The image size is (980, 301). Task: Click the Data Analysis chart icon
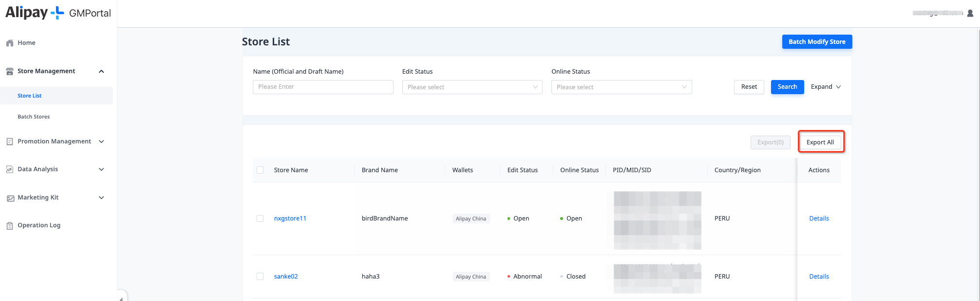[x=9, y=169]
